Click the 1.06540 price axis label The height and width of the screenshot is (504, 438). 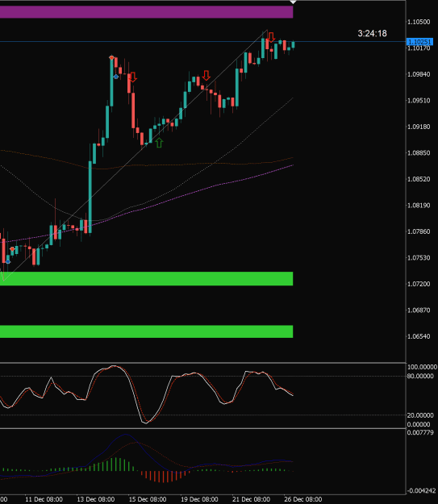pos(419,336)
